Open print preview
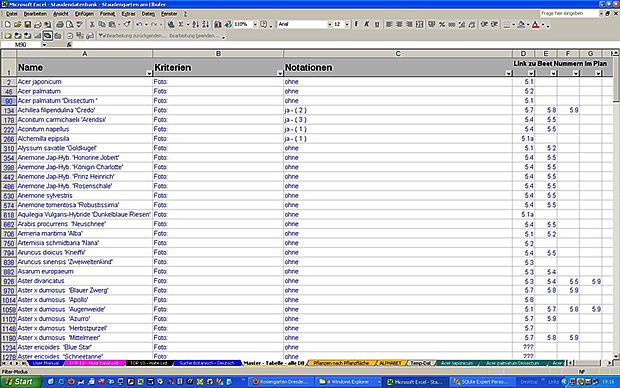The image size is (620, 388). tap(70, 25)
